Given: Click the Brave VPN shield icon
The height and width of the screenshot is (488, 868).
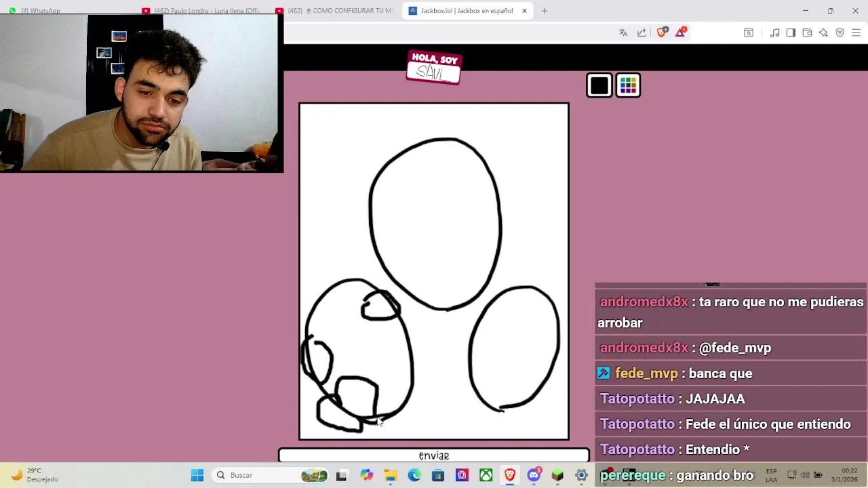Looking at the screenshot, I should (x=840, y=33).
